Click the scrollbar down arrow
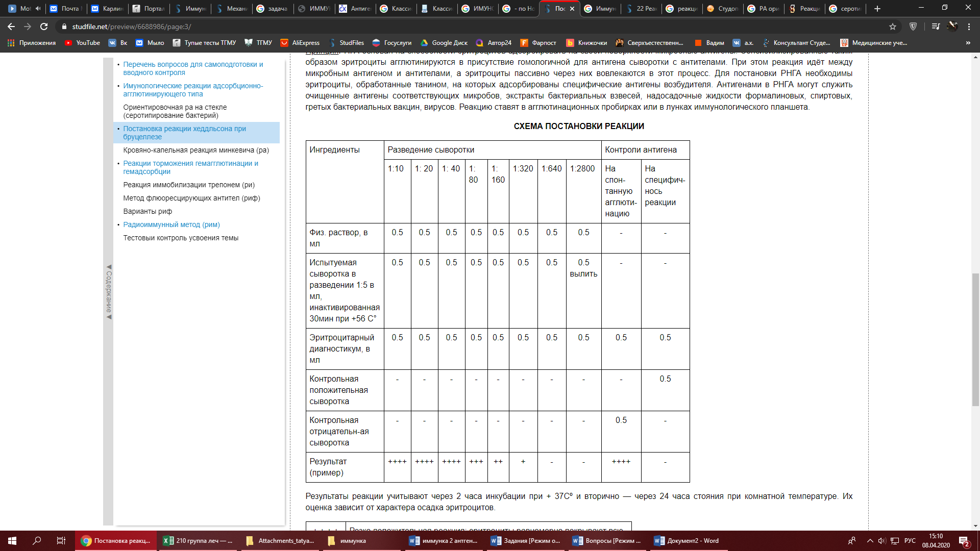The image size is (980, 551). [x=975, y=526]
